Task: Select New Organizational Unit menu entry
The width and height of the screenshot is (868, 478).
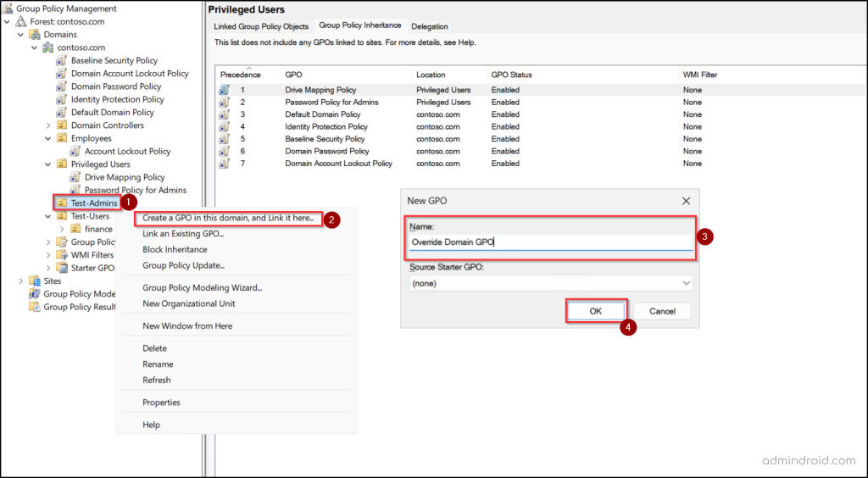Action: [x=189, y=303]
